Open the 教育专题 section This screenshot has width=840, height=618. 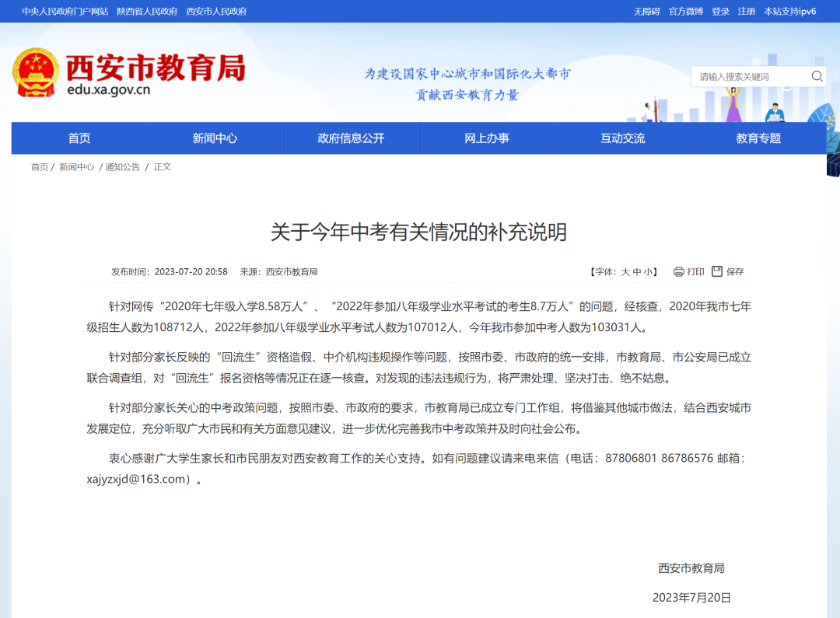(758, 138)
